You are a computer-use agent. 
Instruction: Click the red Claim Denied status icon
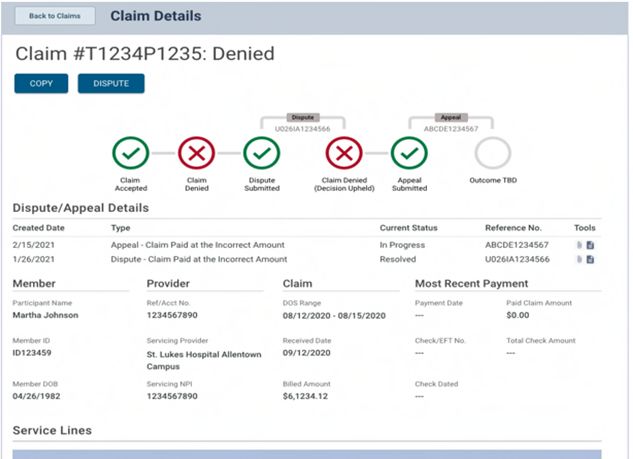(196, 154)
